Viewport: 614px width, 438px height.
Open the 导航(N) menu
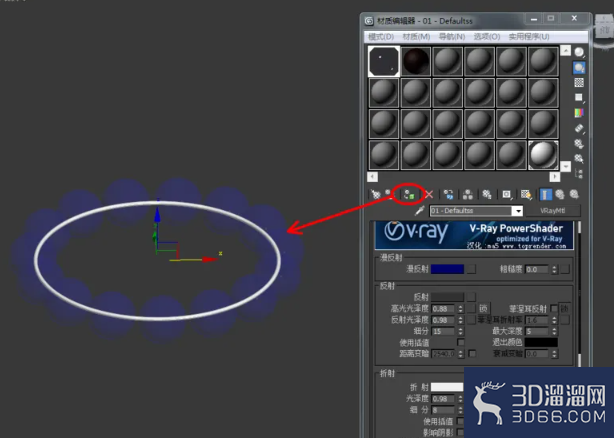[452, 36]
